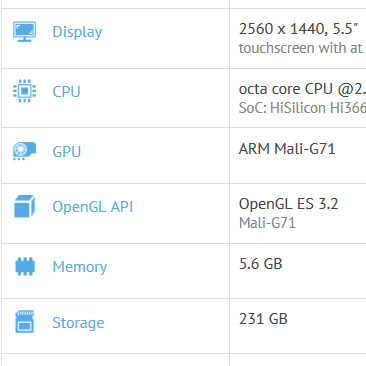This screenshot has width=366, height=366.
Task: Select the SoC HiSilicon subtitle text
Action: click(x=302, y=108)
